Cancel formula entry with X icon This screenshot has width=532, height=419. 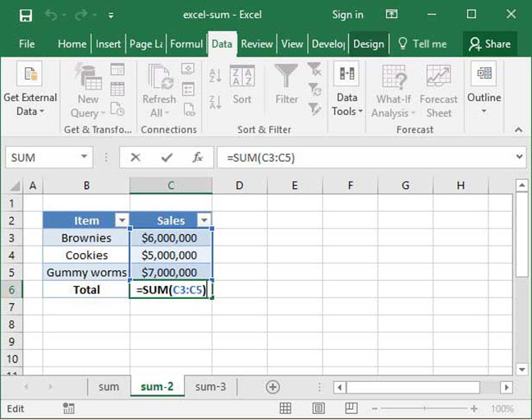tap(136, 158)
